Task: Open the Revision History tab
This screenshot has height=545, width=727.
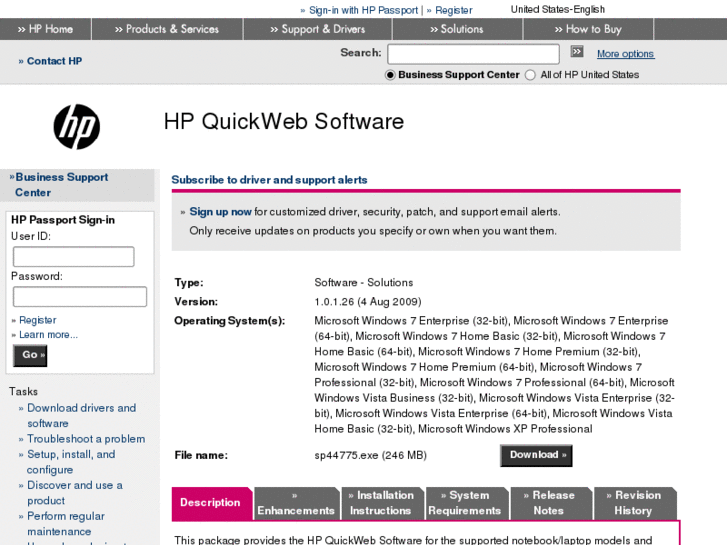Action: (634, 503)
